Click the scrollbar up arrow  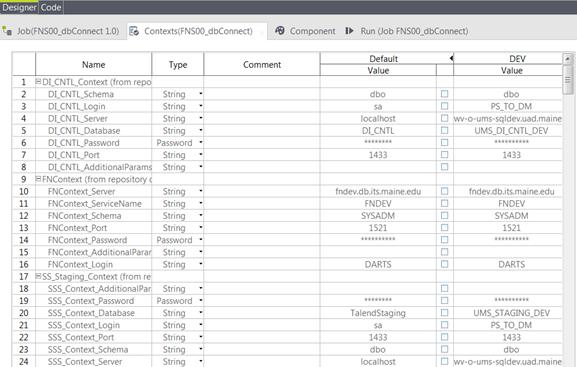(567, 59)
